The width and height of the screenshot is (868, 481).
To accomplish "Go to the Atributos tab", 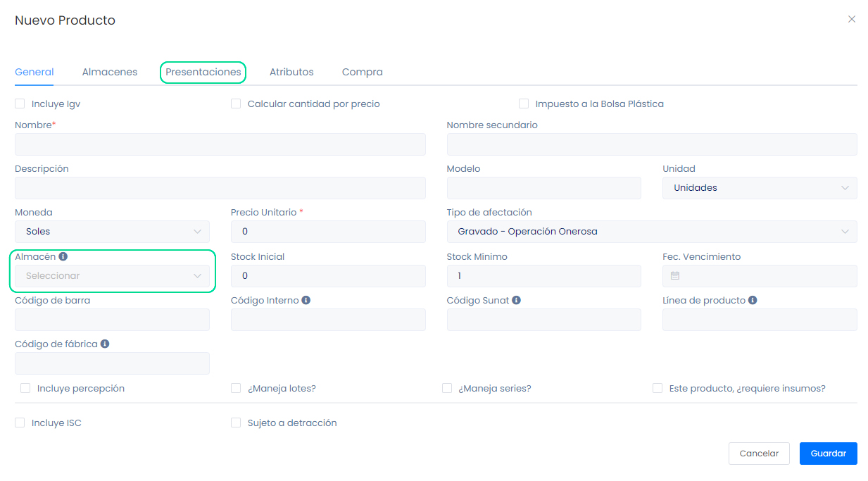I will coord(291,72).
